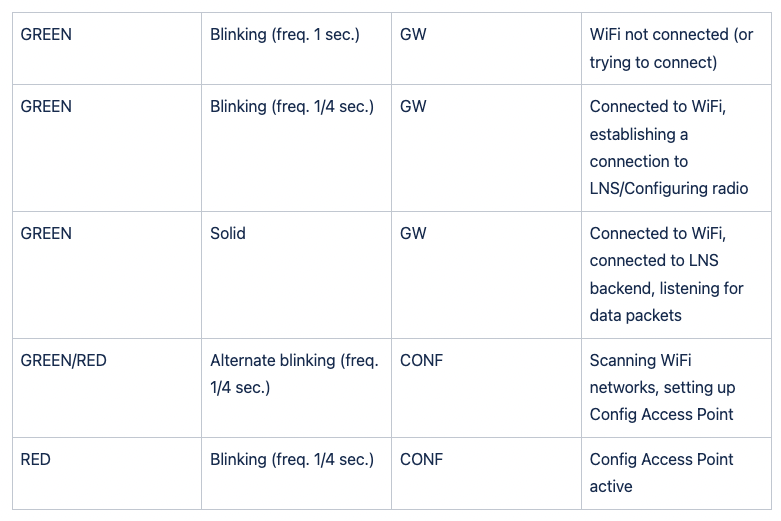Select the red 'Blinking (freq. 1/4 sec.)' cell
Image resolution: width=781 pixels, height=521 pixels.
[296, 473]
